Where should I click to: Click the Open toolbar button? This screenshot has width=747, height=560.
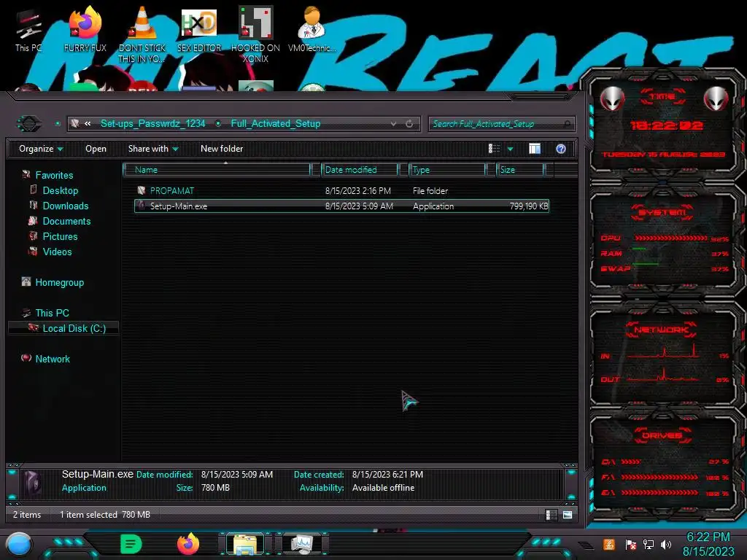tap(96, 149)
